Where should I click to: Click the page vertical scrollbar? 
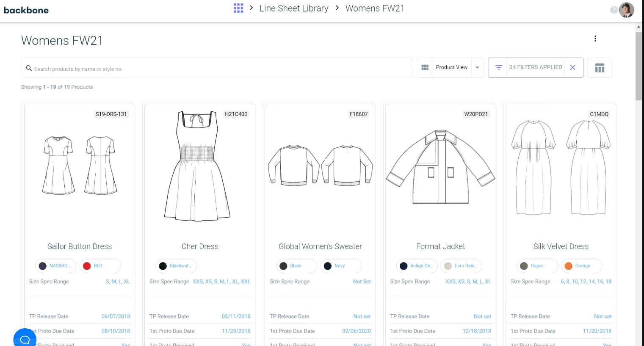click(638, 66)
